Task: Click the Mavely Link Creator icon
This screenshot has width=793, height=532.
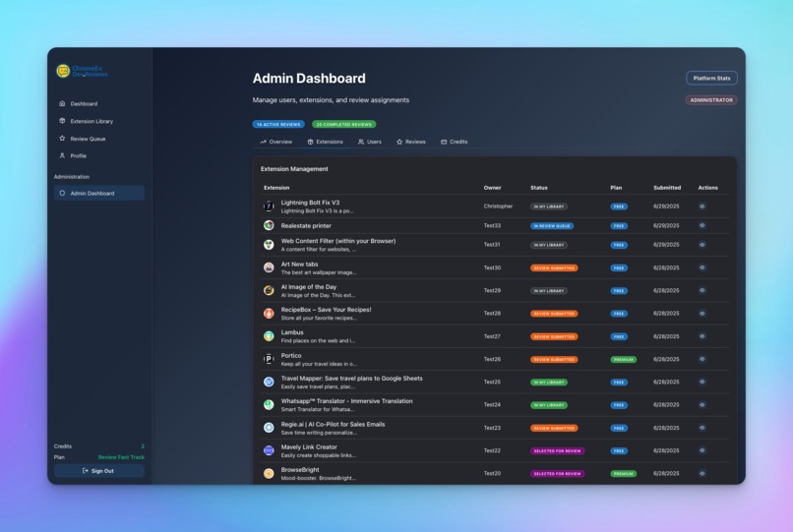Action: (x=269, y=450)
